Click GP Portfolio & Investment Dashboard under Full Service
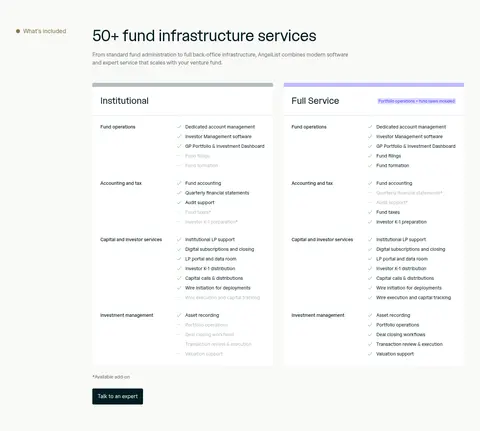The width and height of the screenshot is (480, 431). click(416, 146)
